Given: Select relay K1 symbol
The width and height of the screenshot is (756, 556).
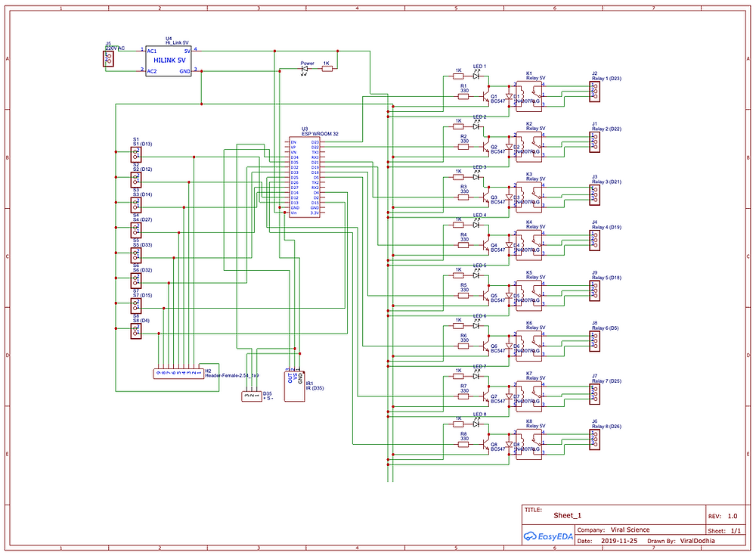Looking at the screenshot, I should coord(529,97).
